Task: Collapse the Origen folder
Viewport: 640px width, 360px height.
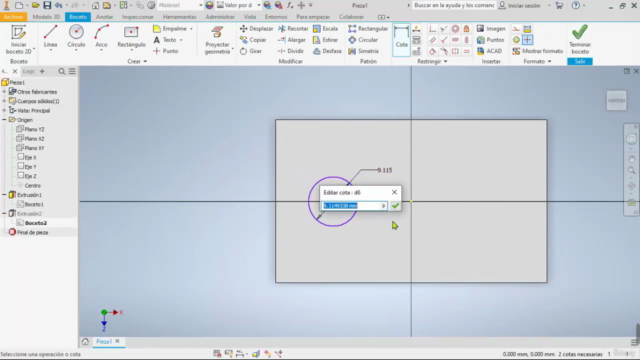Action: click(4, 120)
